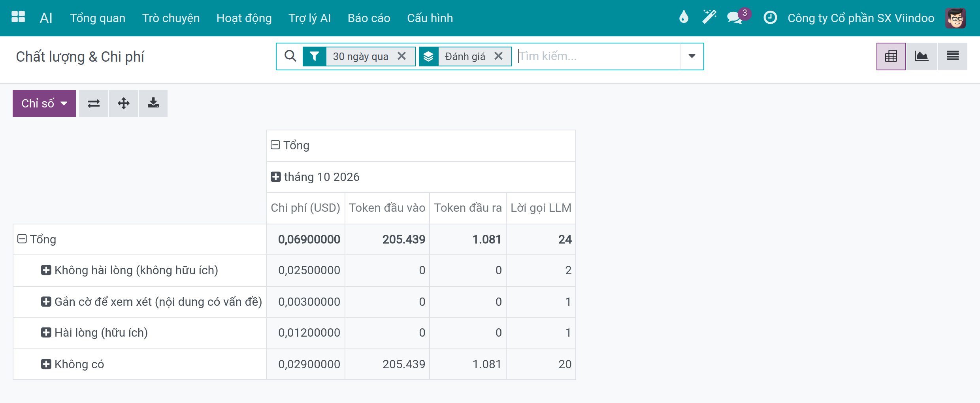Viewport: 980px width, 403px height.
Task: Remove the '30 ngày qua' filter
Action: (x=402, y=56)
